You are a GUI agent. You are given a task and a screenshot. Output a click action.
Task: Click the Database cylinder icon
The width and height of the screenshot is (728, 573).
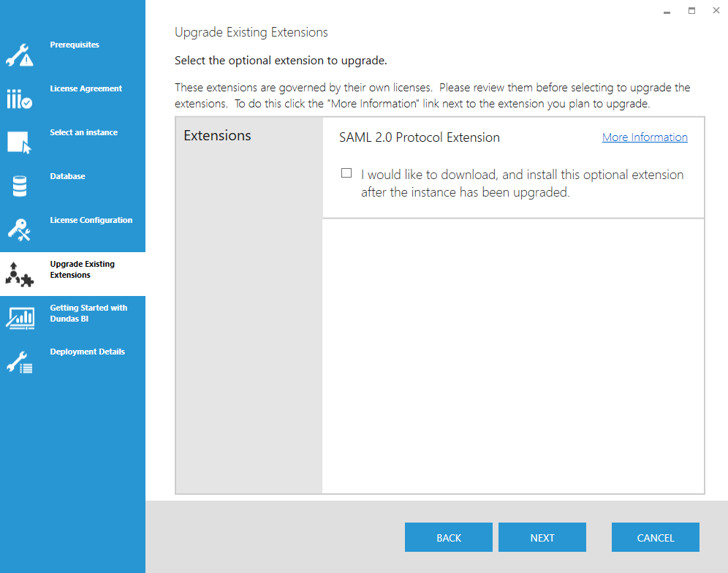20,186
